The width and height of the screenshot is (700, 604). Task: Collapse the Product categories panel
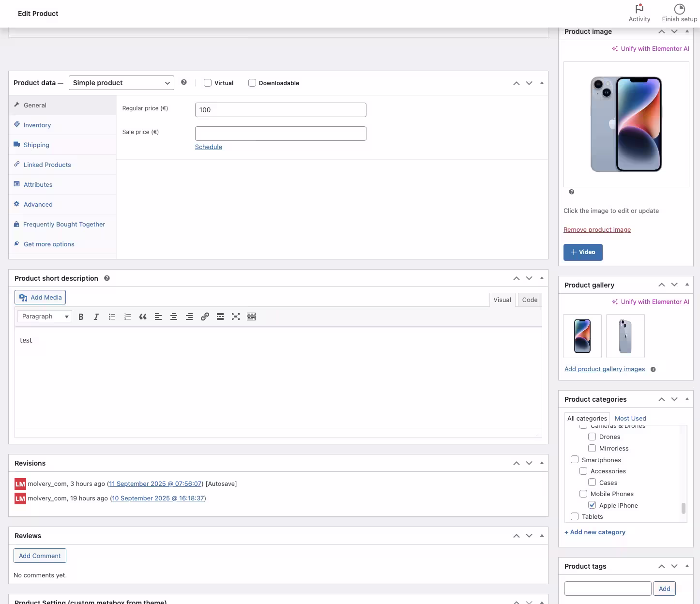pos(687,399)
